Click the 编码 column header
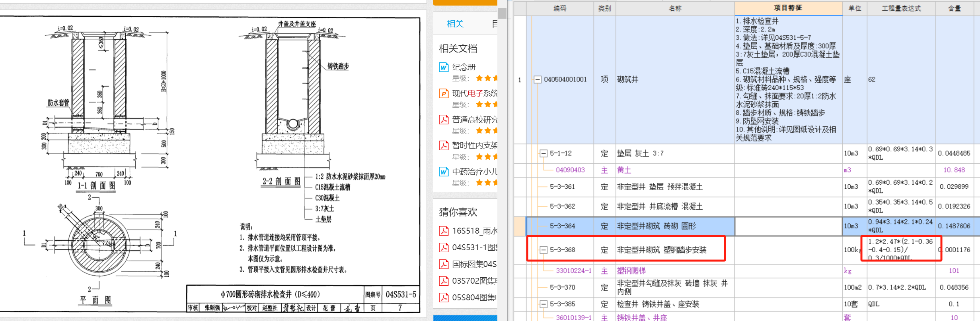 (x=560, y=8)
